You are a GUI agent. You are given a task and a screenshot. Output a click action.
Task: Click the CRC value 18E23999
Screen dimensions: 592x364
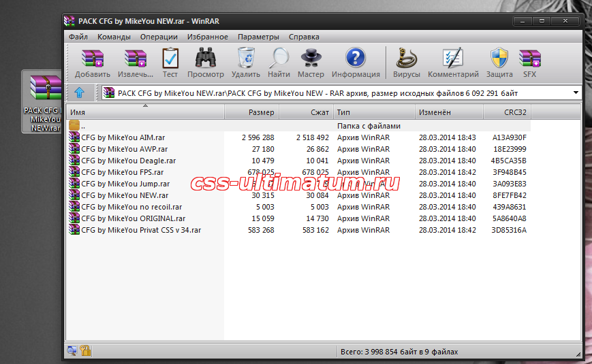coord(510,149)
